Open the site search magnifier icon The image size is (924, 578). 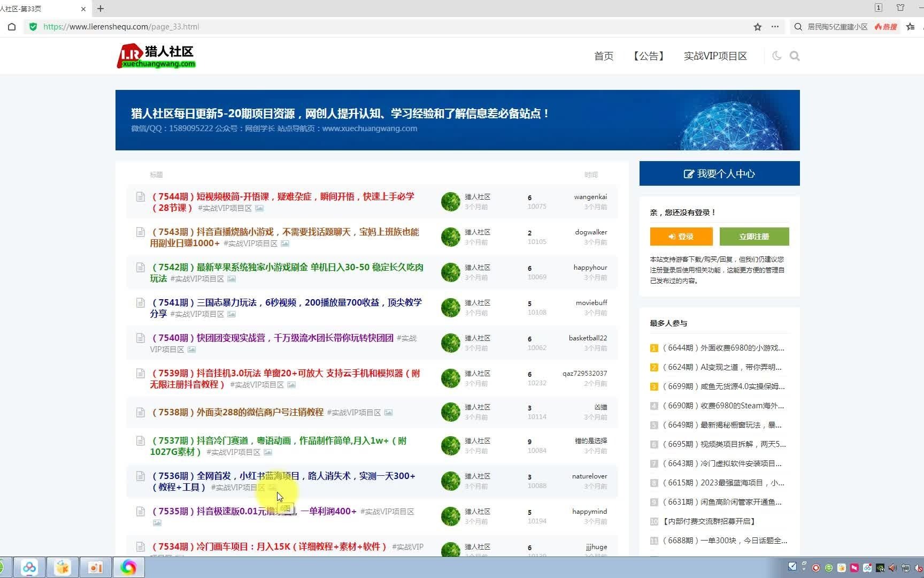(795, 56)
